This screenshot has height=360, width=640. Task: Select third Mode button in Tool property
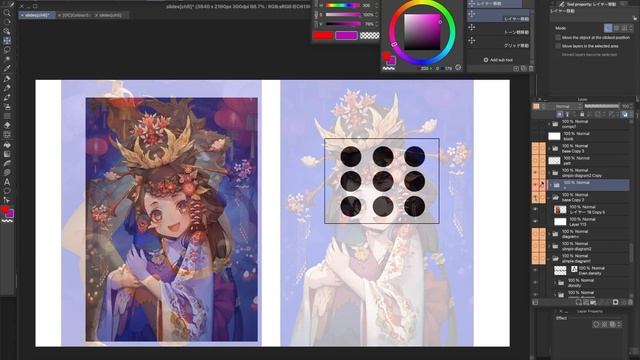[624, 28]
